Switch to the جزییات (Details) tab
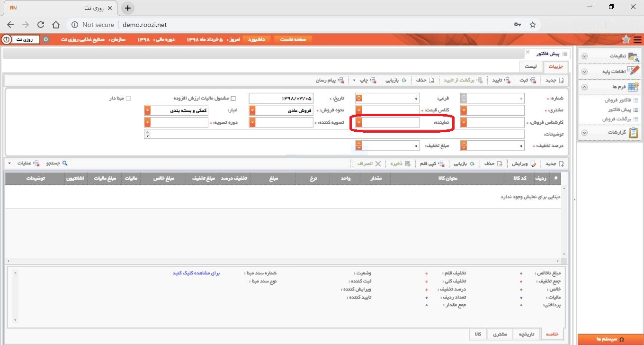The height and width of the screenshot is (345, 644). click(555, 67)
